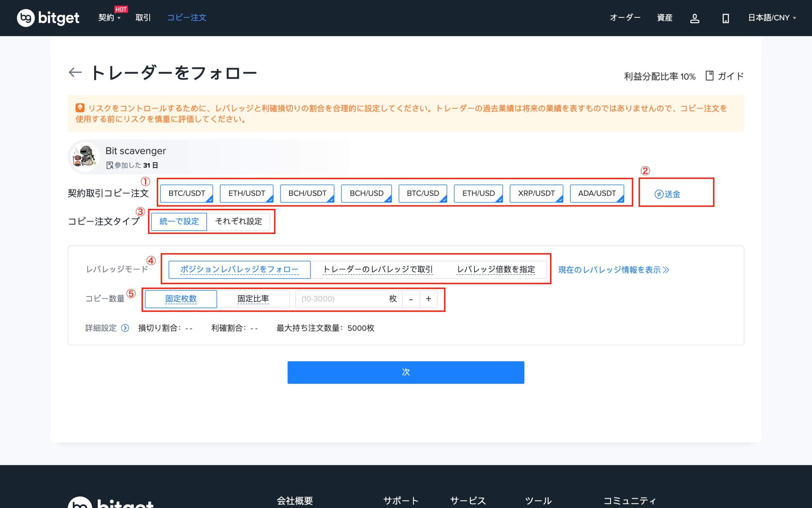812x508 pixels.
Task: Toggle the BTC/USDT contract pair
Action: click(x=187, y=194)
